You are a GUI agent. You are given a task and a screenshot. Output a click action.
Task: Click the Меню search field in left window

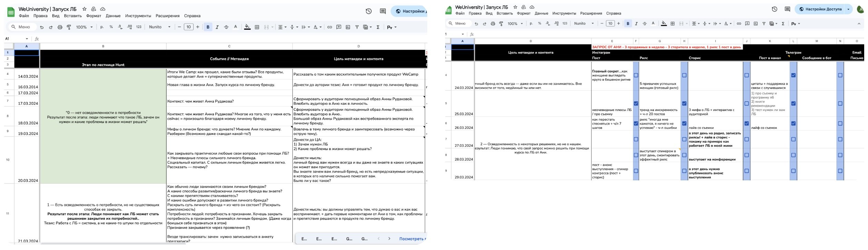23,27
